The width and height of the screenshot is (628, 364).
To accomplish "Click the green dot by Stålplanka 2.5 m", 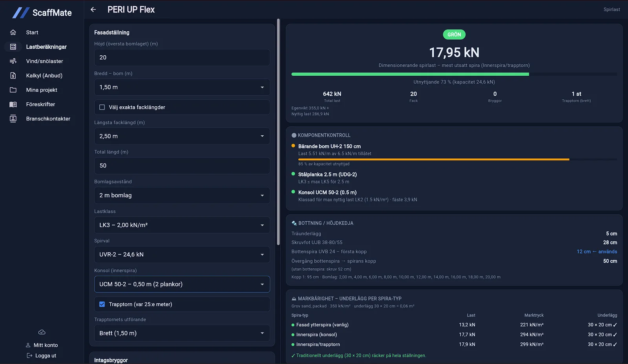I will click(x=293, y=174).
